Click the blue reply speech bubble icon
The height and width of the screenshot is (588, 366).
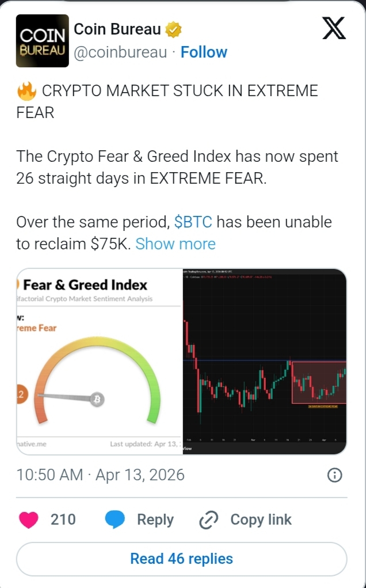pyautogui.click(x=115, y=519)
